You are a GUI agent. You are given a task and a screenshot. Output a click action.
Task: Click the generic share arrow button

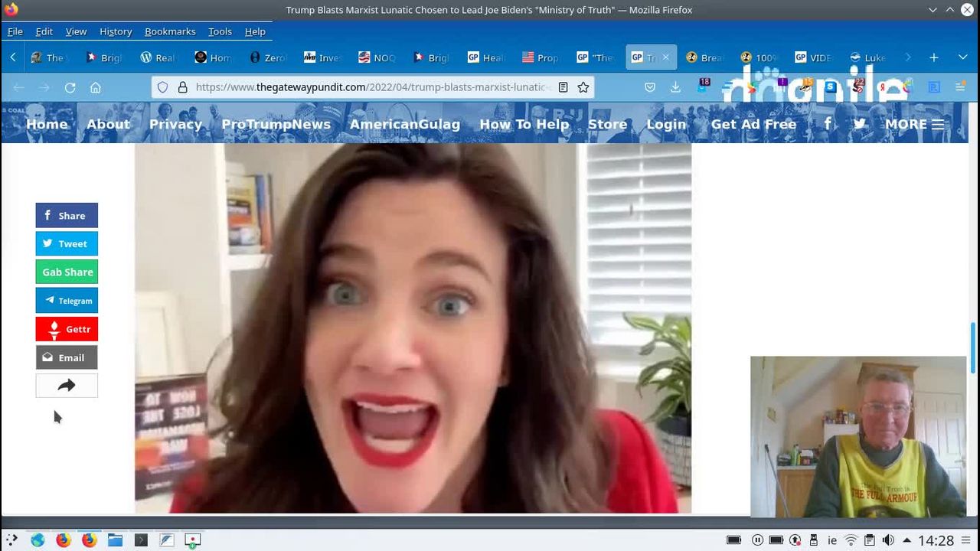[x=67, y=386]
